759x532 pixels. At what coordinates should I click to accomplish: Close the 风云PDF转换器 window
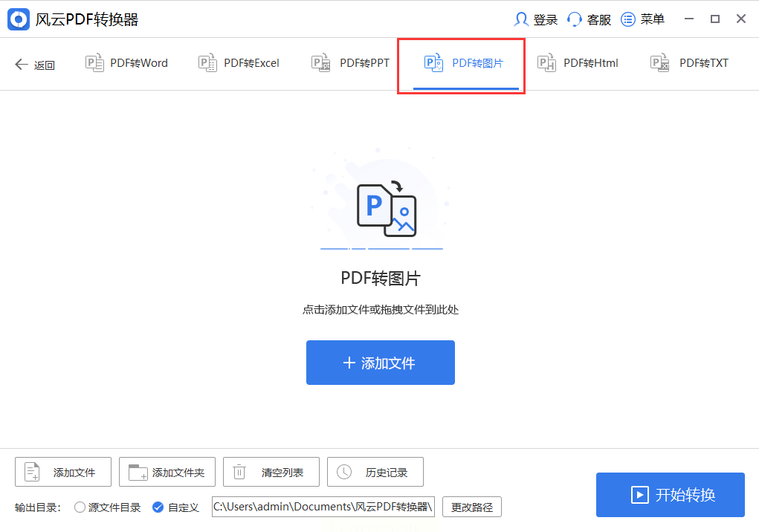point(741,19)
